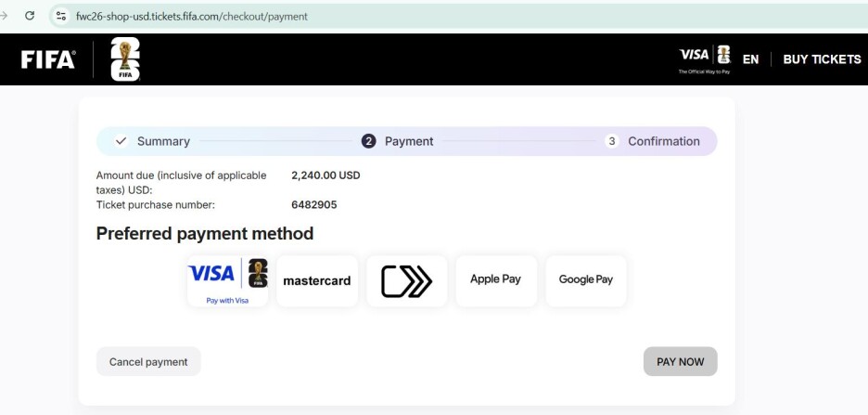This screenshot has height=415, width=868.
Task: Click the ticket purchase number 6482905
Action: [x=314, y=204]
